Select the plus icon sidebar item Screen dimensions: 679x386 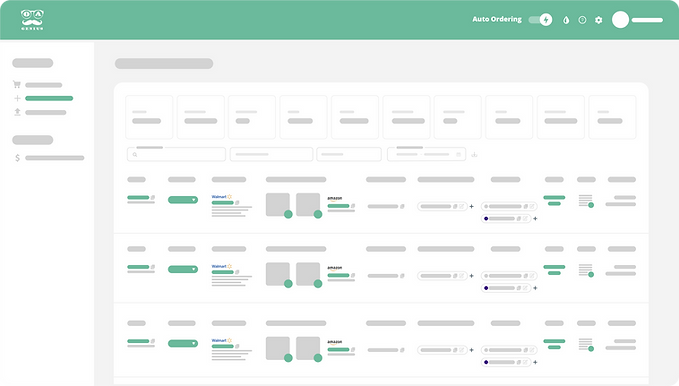[x=17, y=98]
